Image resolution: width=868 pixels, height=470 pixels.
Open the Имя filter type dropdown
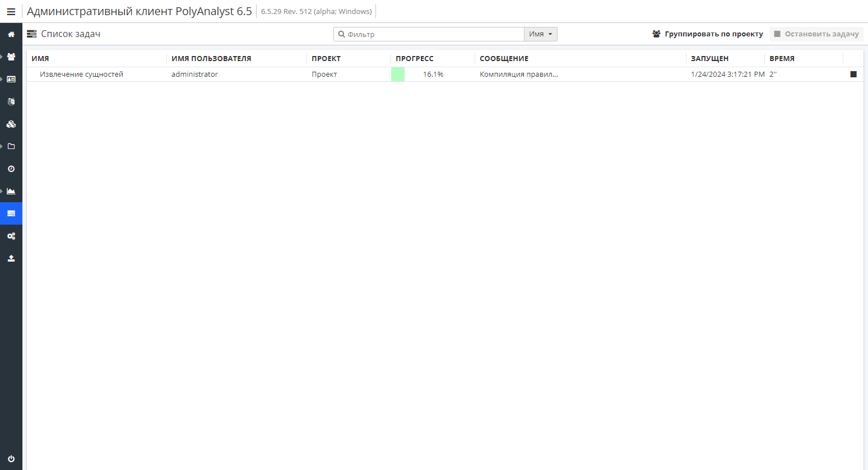541,34
